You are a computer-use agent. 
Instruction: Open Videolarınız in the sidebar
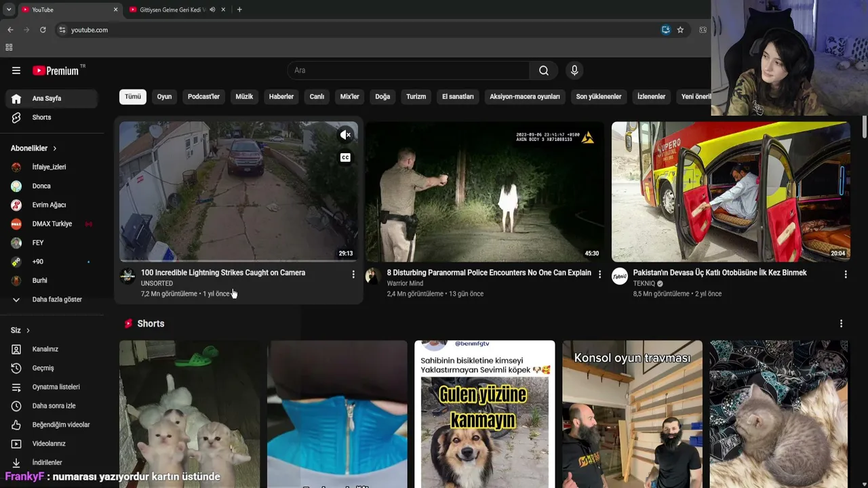[x=52, y=444]
